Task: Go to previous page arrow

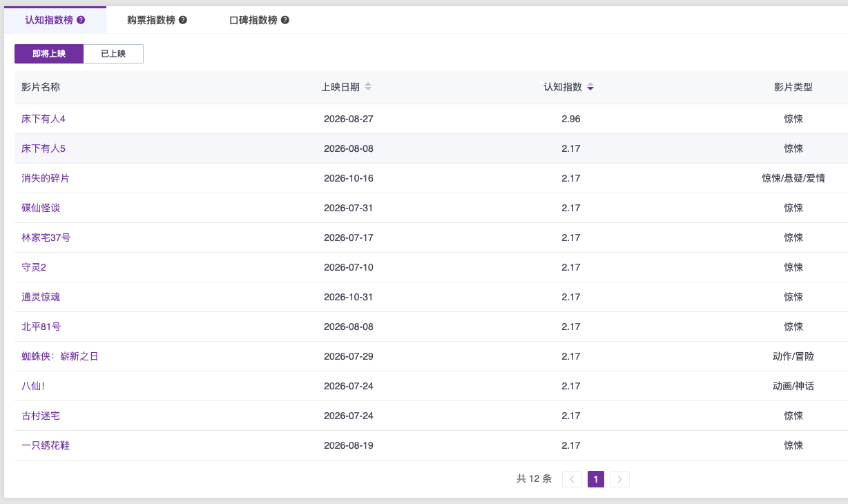Action: [572, 479]
